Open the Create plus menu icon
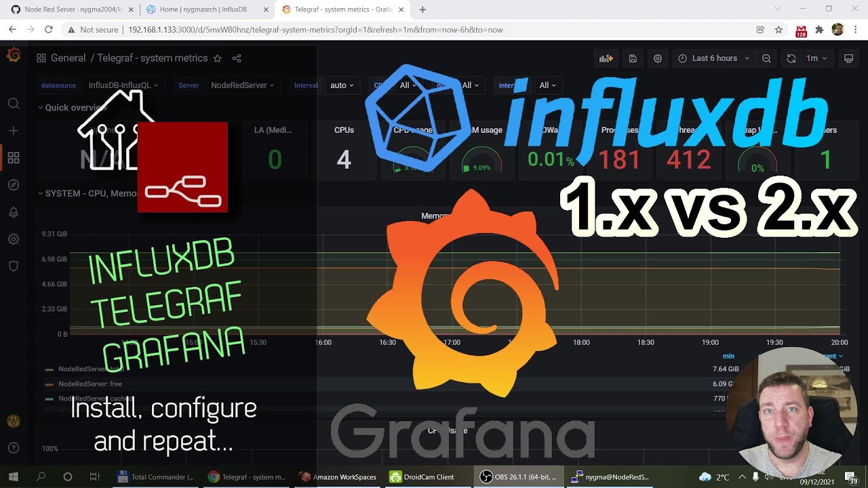This screenshot has height=488, width=868. tap(14, 131)
